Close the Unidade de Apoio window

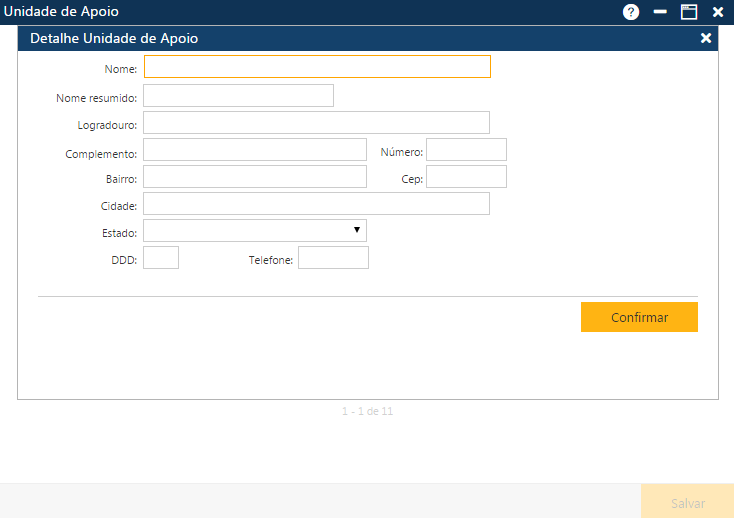click(x=718, y=12)
